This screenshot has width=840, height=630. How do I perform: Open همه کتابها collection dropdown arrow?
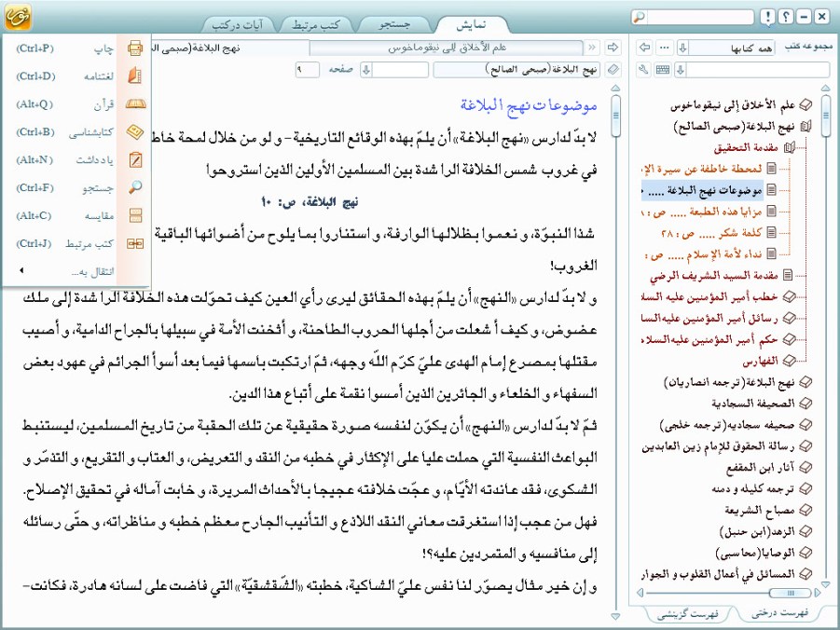tap(683, 48)
